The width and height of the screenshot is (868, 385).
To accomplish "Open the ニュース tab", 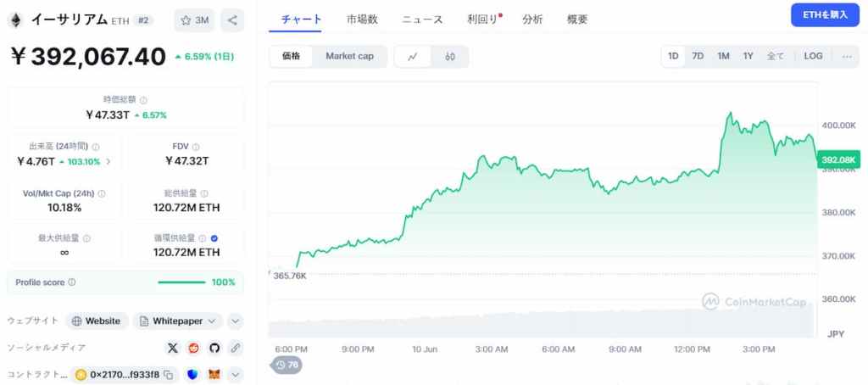I will click(422, 20).
